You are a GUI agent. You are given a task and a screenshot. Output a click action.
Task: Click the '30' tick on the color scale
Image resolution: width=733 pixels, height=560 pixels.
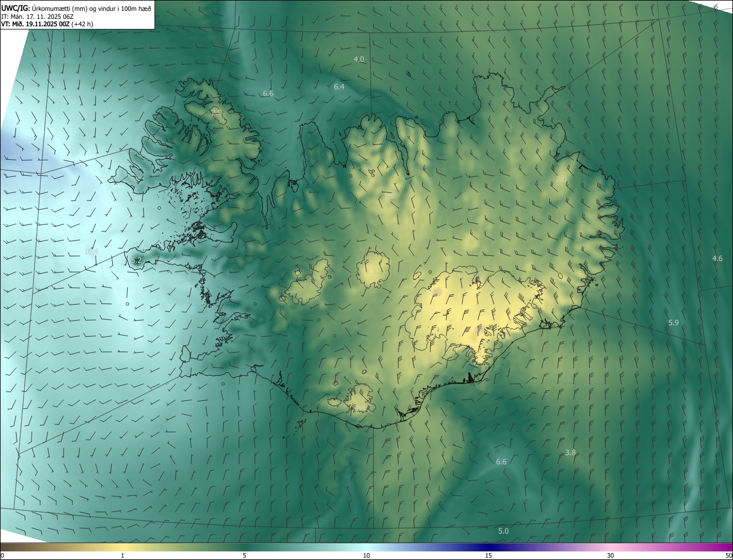[610, 555]
